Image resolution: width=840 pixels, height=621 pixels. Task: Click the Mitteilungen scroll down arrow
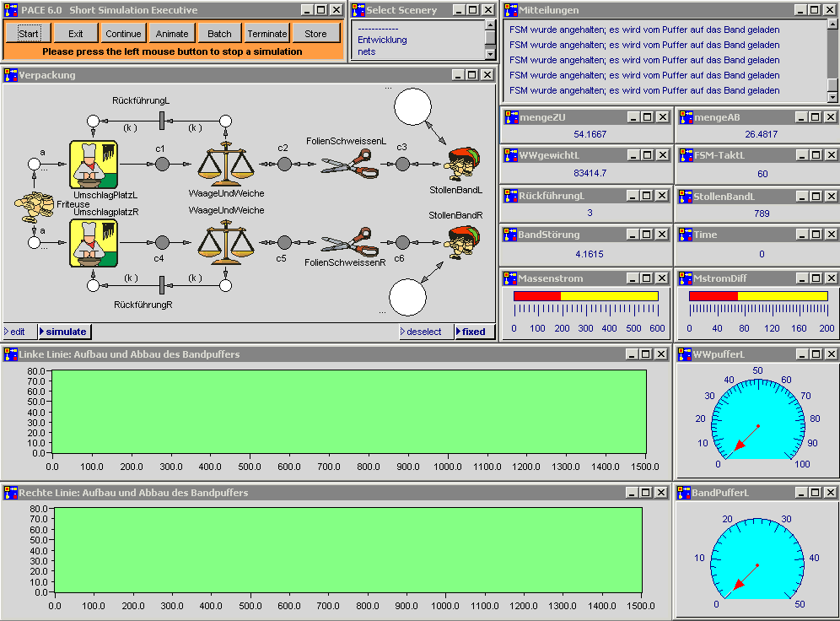click(832, 97)
